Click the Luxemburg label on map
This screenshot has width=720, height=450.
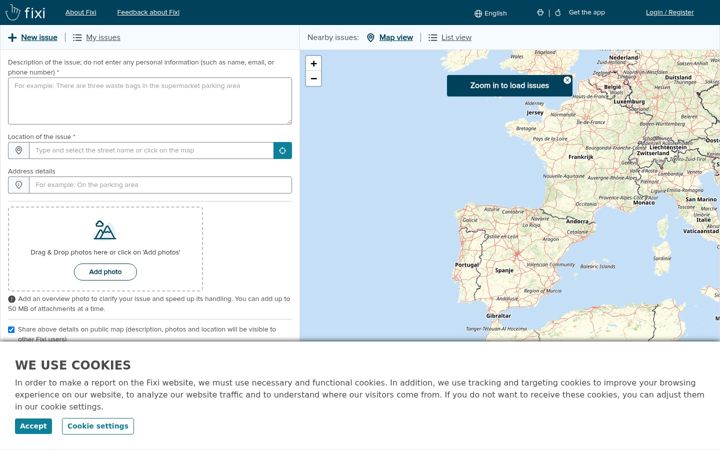click(629, 101)
